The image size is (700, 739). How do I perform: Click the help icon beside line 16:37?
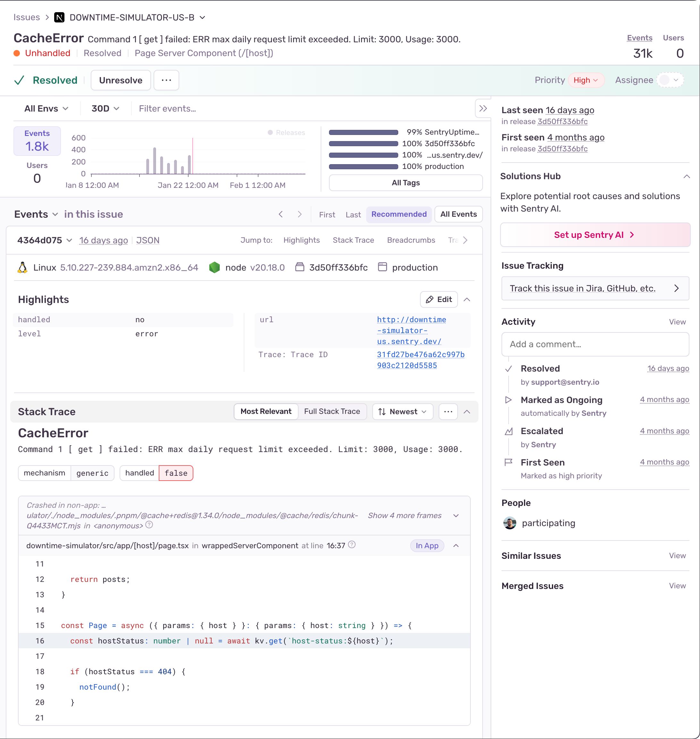point(351,545)
